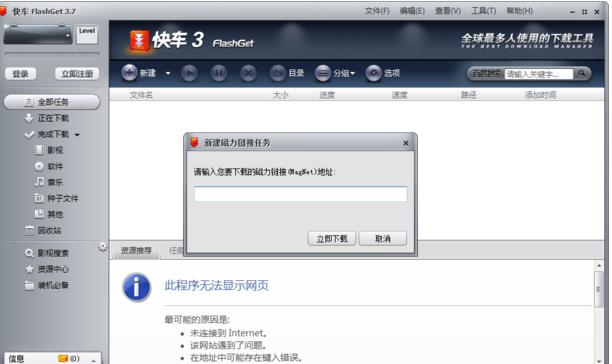Viewport: 612px width, 364px height.
Task: Click the 此程序无法显示网页 heading
Action: click(216, 286)
